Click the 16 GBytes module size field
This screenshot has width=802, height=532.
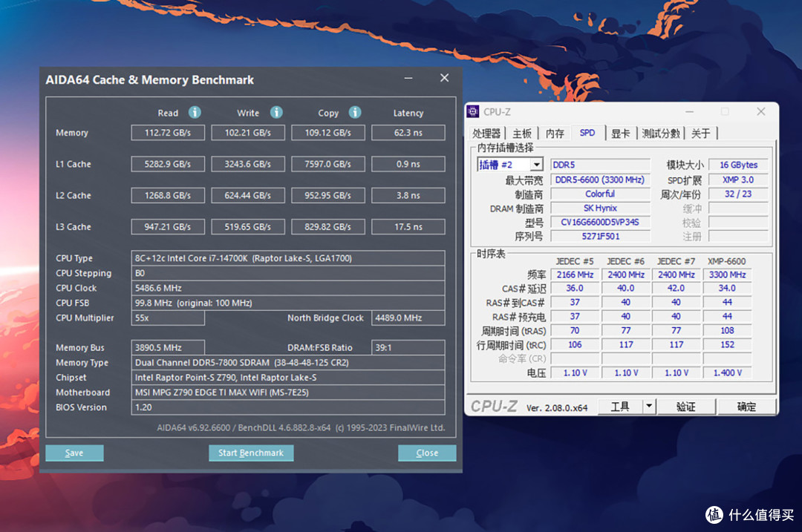tap(738, 165)
